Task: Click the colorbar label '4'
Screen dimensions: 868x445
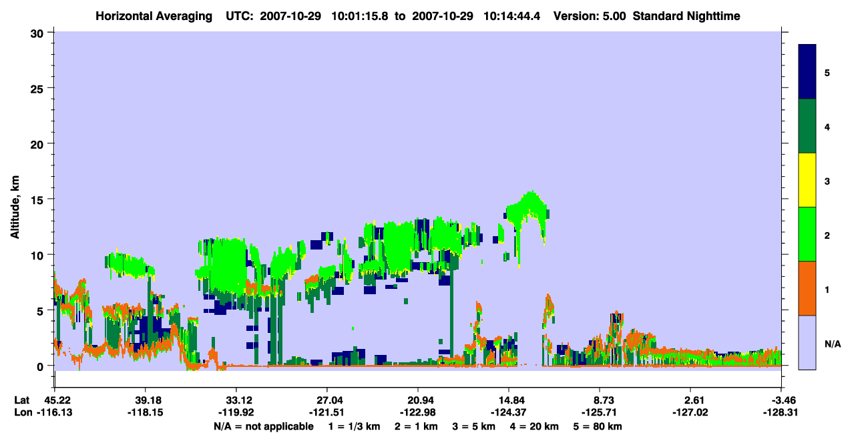Action: [827, 126]
